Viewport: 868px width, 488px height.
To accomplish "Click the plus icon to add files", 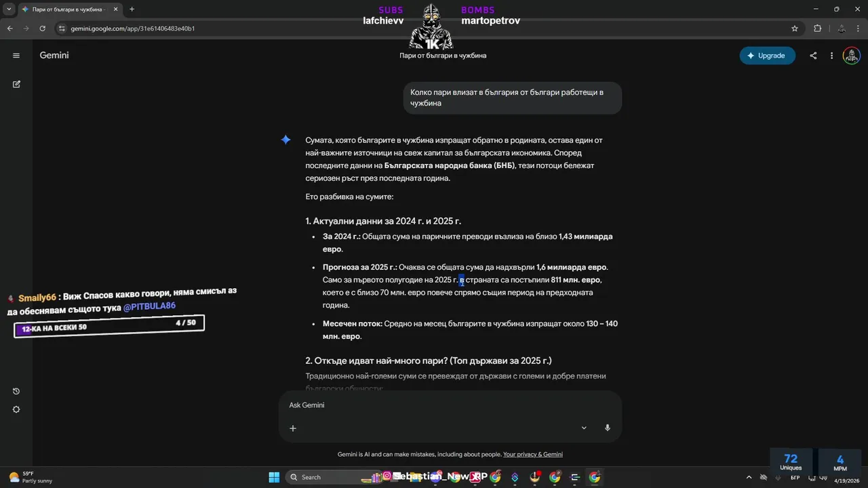I will [293, 428].
